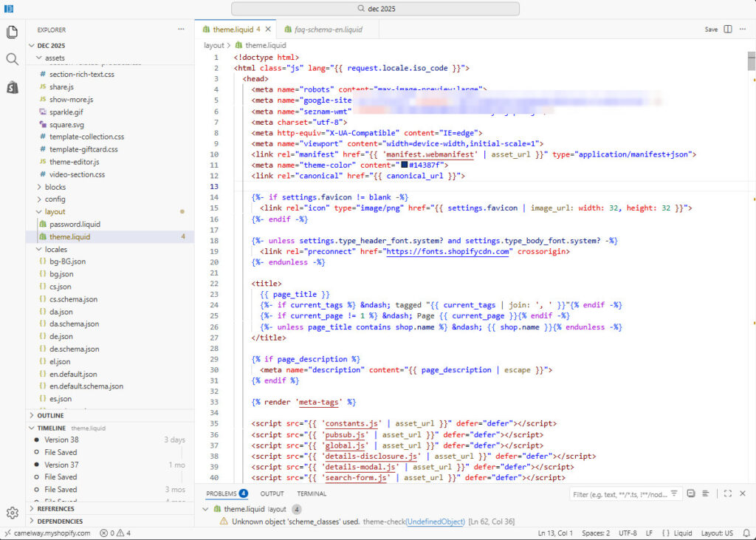Expand the blocks folder

[55, 187]
